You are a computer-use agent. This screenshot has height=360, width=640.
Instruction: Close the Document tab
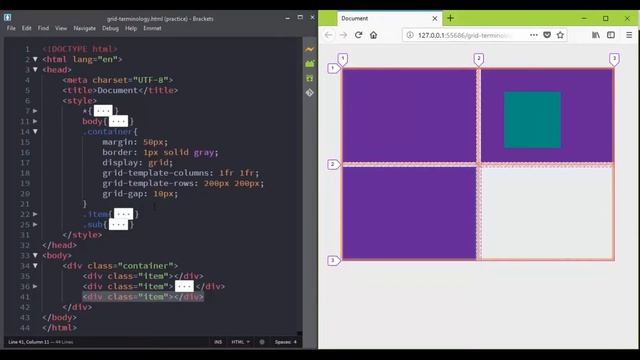pos(435,18)
